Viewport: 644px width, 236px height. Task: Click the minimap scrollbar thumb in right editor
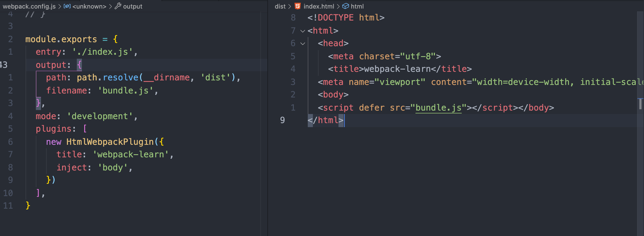click(640, 103)
